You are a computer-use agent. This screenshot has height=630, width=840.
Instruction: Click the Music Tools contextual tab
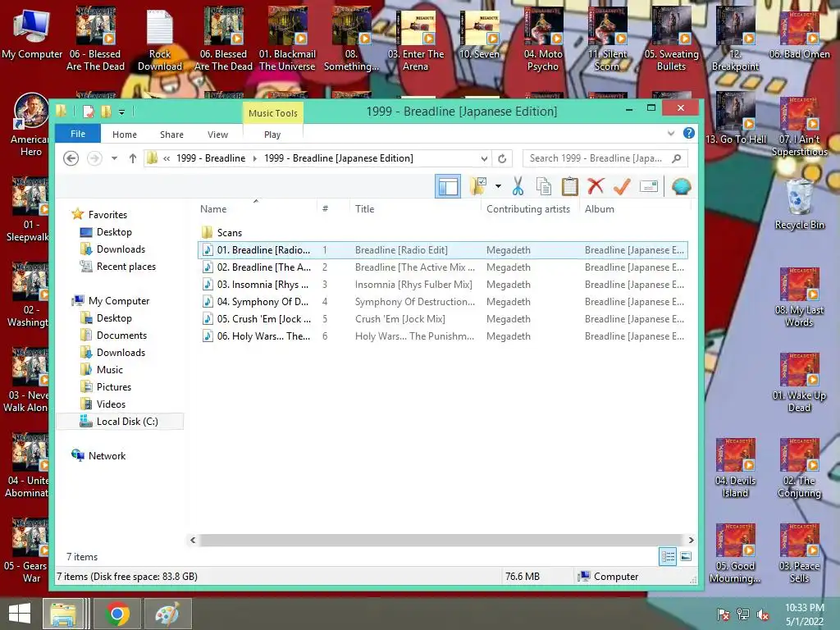272,113
